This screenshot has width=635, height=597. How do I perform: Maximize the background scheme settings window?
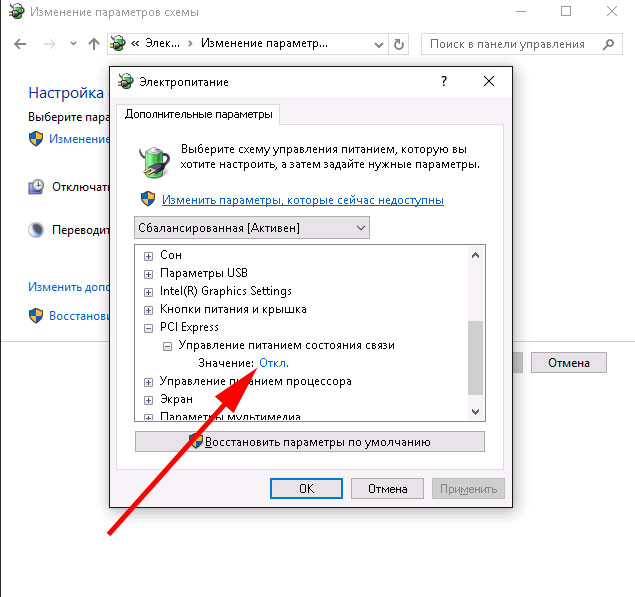click(x=566, y=11)
